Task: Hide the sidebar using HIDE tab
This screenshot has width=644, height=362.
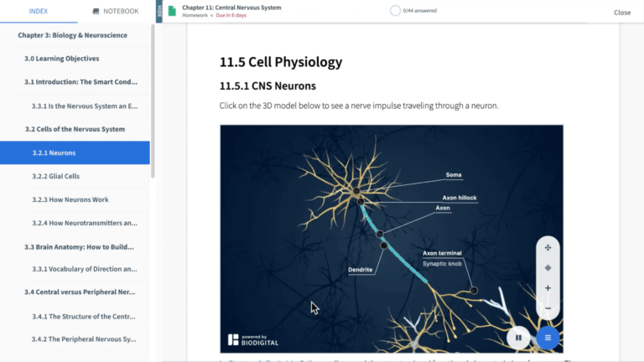Action: (x=159, y=11)
